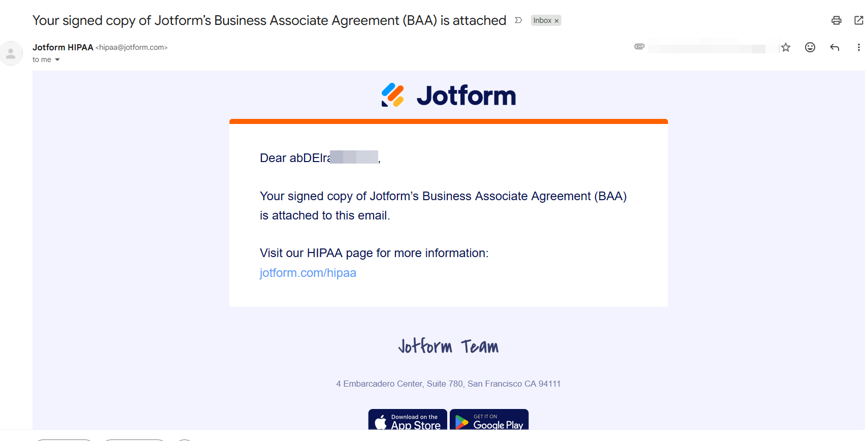
Task: Click the Jotform logo in the email header
Action: tap(448, 95)
